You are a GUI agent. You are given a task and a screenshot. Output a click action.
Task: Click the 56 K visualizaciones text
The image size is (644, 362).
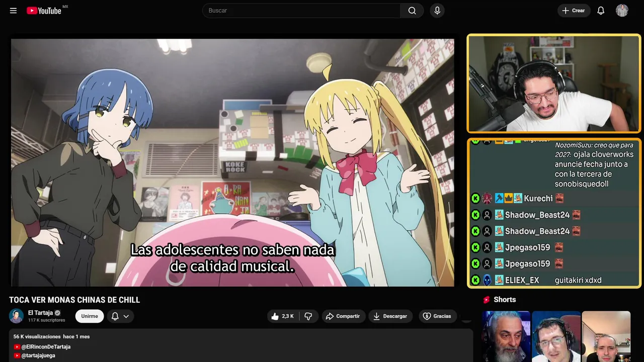(x=37, y=336)
